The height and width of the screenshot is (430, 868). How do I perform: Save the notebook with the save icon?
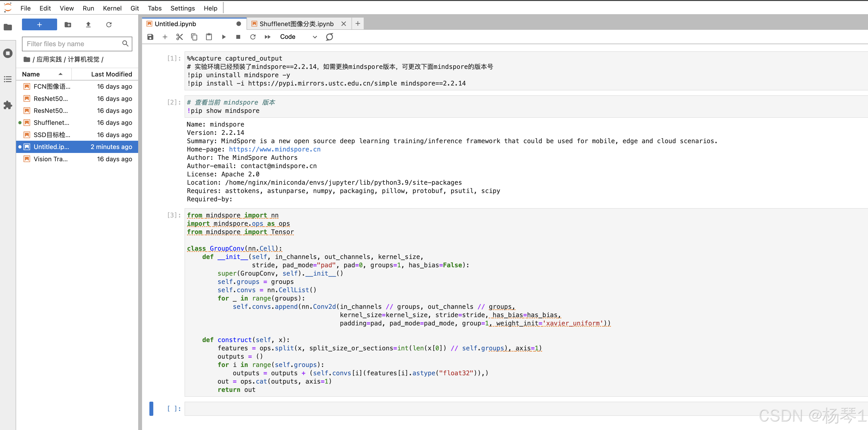pos(150,37)
